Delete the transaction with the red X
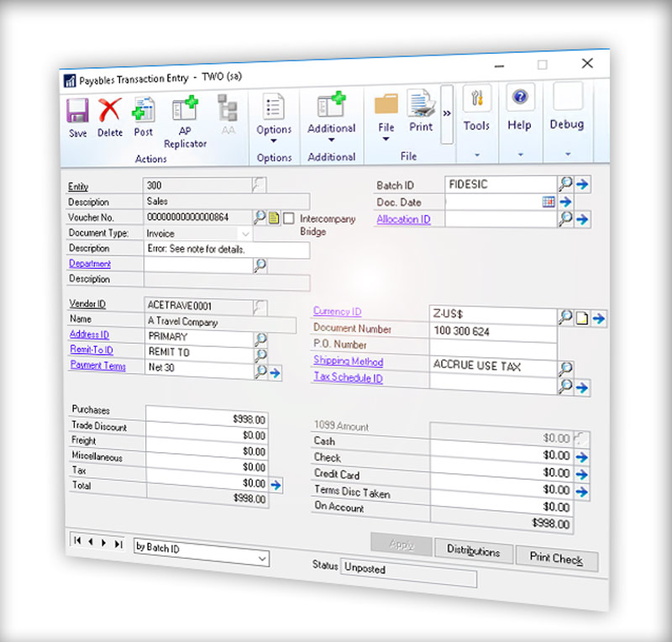 [110, 109]
